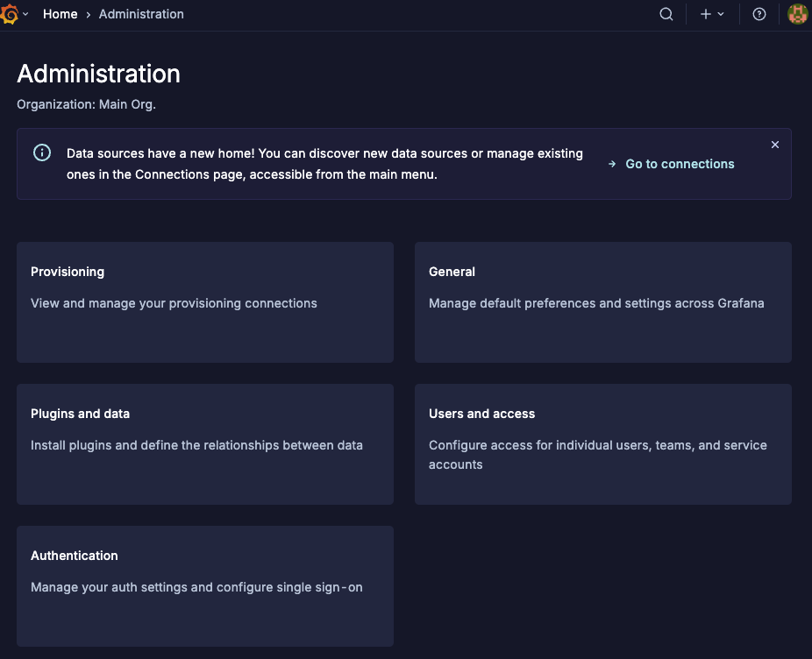Click the Grafana logo icon
This screenshot has width=812, height=659.
pyautogui.click(x=10, y=14)
